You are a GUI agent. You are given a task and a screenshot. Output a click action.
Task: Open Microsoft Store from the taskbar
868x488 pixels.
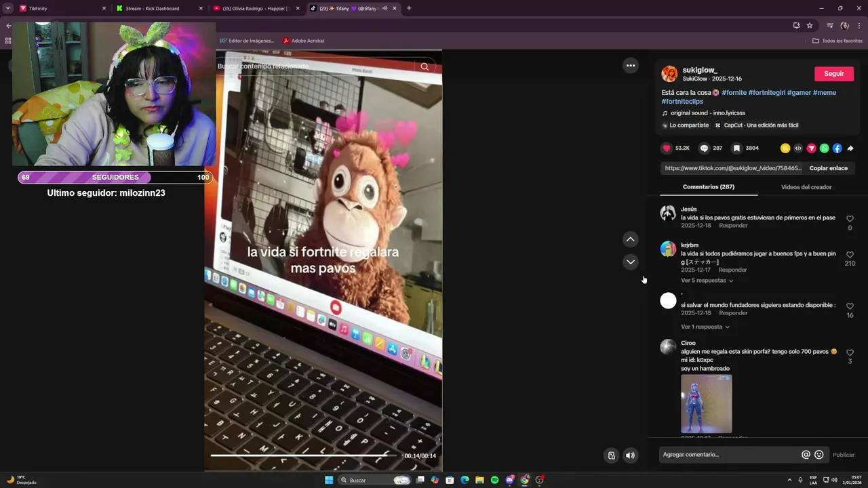point(450,480)
